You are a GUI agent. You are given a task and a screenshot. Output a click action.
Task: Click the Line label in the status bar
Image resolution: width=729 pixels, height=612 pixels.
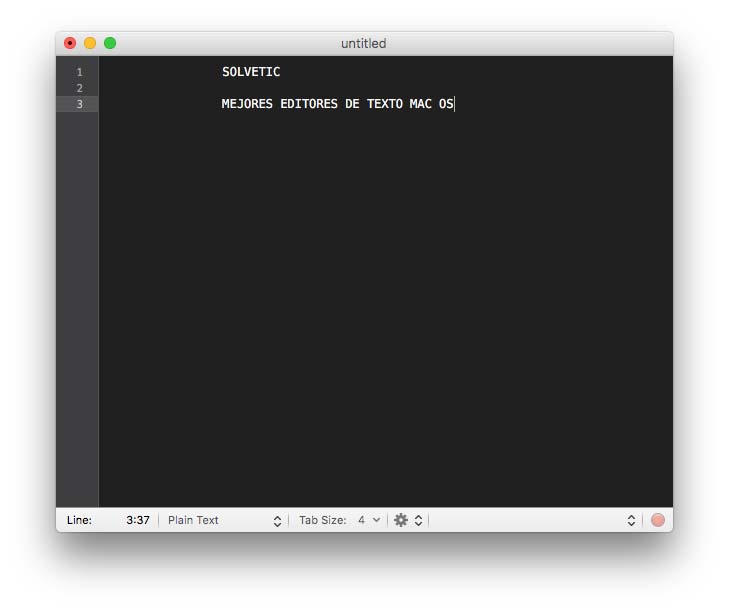click(x=79, y=520)
